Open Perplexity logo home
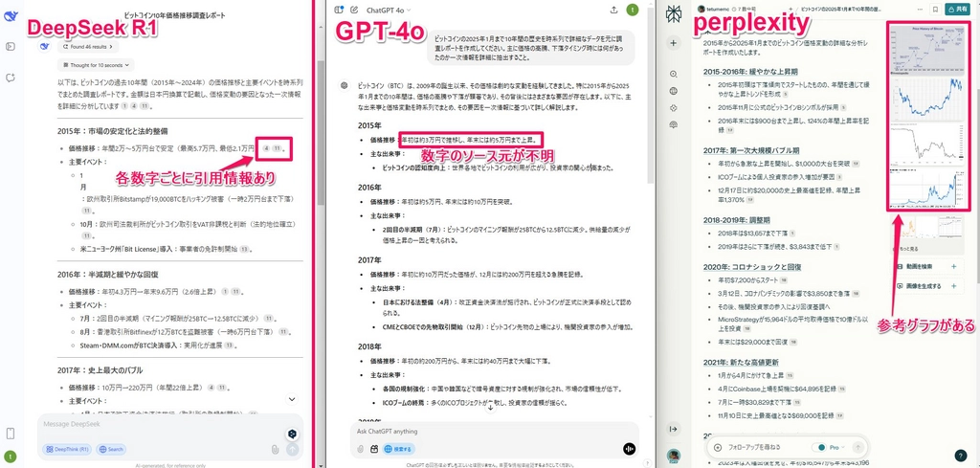Image resolution: width=980 pixels, height=468 pixels. coord(674,12)
